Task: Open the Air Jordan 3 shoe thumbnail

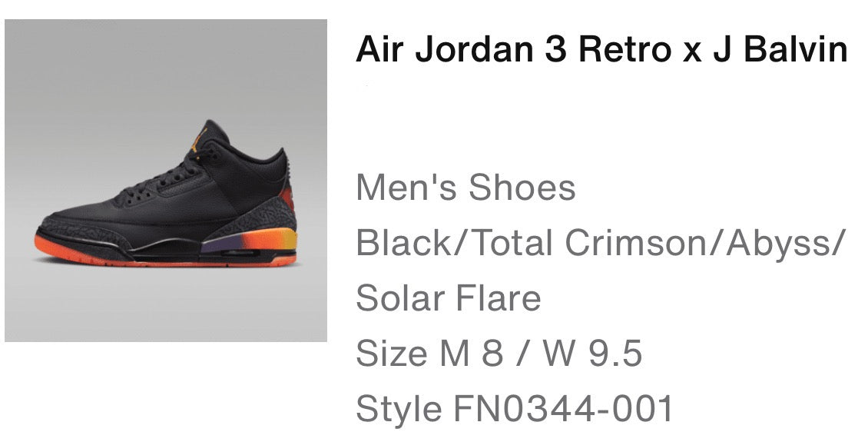Action: 165,181
